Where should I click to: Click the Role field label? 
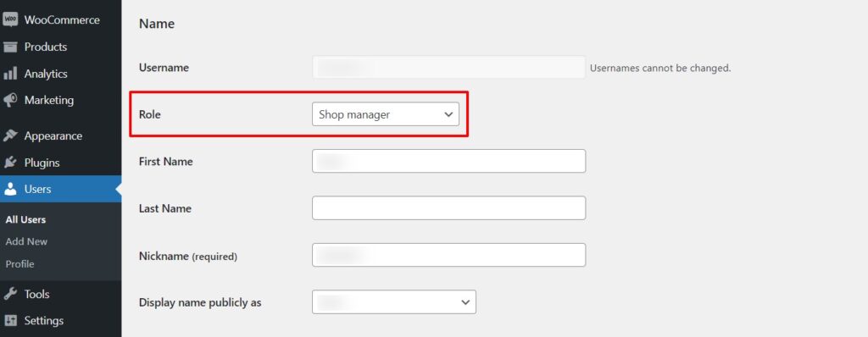(149, 114)
